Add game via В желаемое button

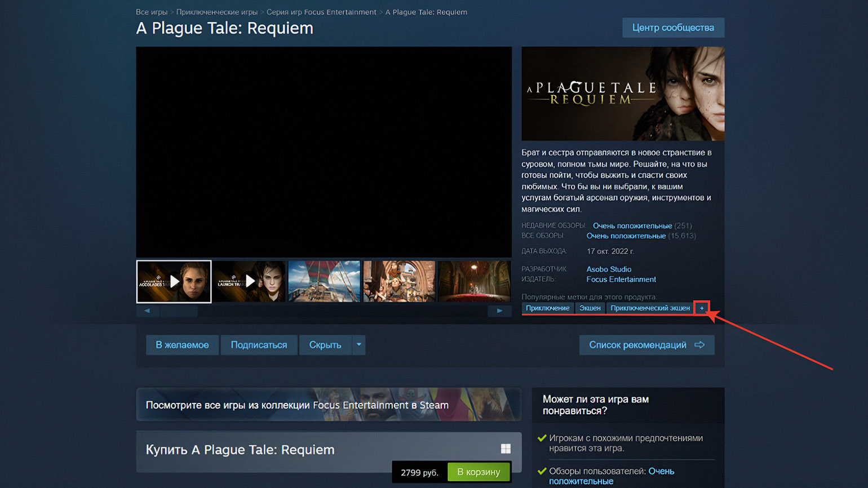tap(182, 345)
